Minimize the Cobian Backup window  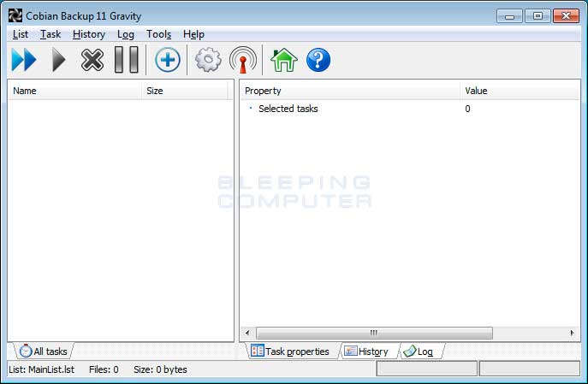point(509,16)
